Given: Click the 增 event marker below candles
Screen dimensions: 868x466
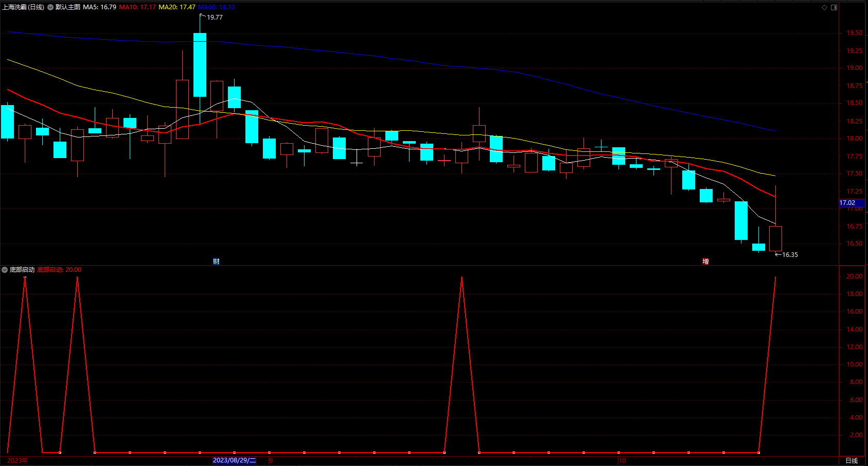Looking at the screenshot, I should coord(705,262).
